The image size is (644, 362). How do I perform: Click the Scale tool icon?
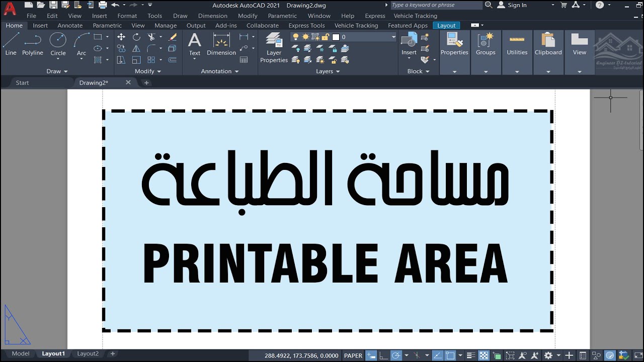(136, 60)
